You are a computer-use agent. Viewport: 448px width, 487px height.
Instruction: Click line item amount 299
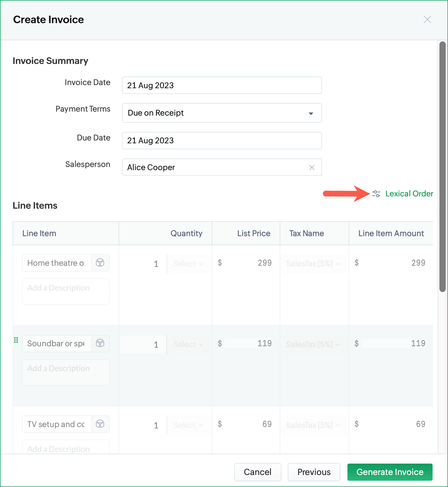point(418,263)
